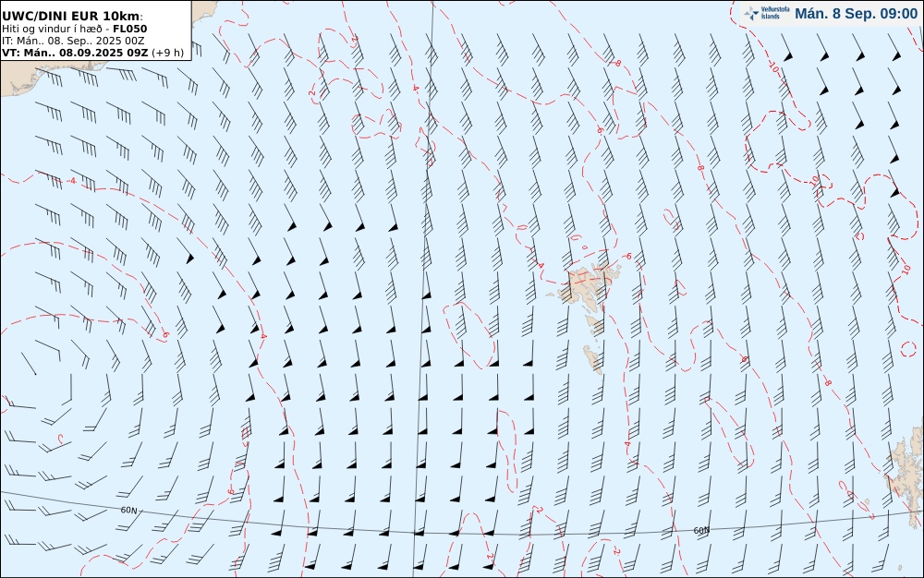Click the "Hiti og vindur í hæð - FL050" line
Viewport: 924px width, 578px height.
(x=74, y=29)
